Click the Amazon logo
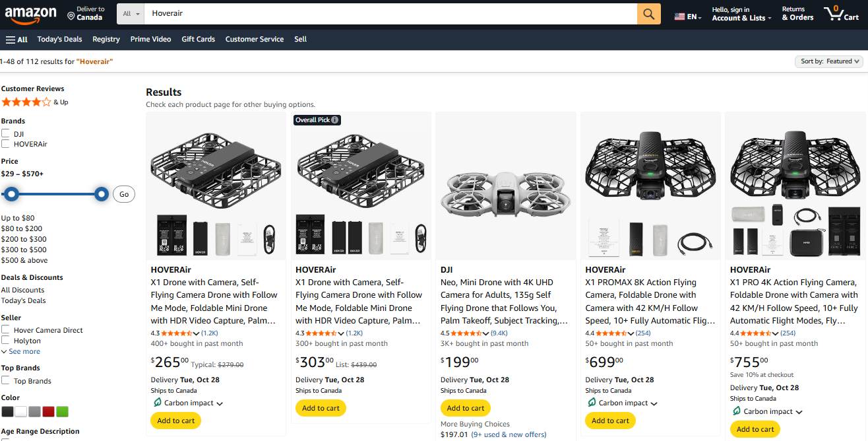This screenshot has width=868, height=441. point(30,14)
